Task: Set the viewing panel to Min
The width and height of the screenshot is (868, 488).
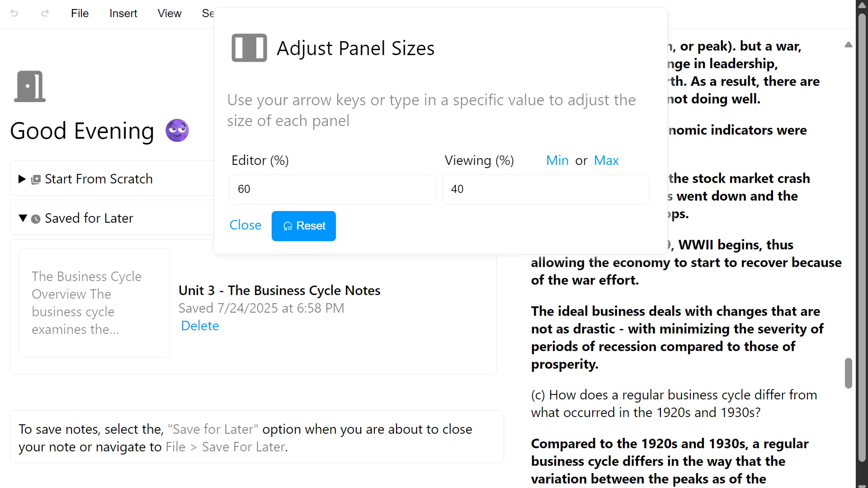Action: 557,160
